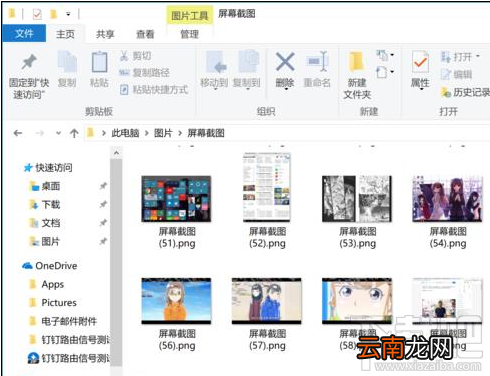Screen dimensions: 490x376
Task: Click 此电脑 in the address bar
Action: pyautogui.click(x=125, y=133)
